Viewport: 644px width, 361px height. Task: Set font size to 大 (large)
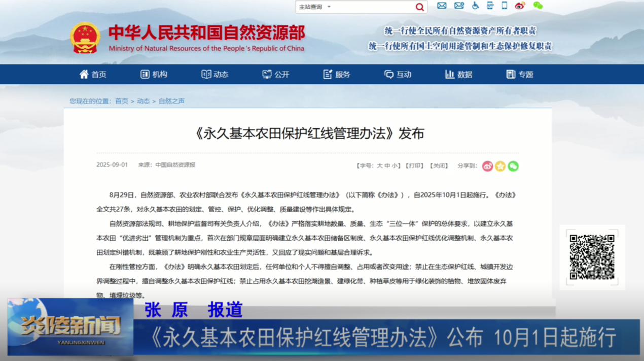coord(379,166)
